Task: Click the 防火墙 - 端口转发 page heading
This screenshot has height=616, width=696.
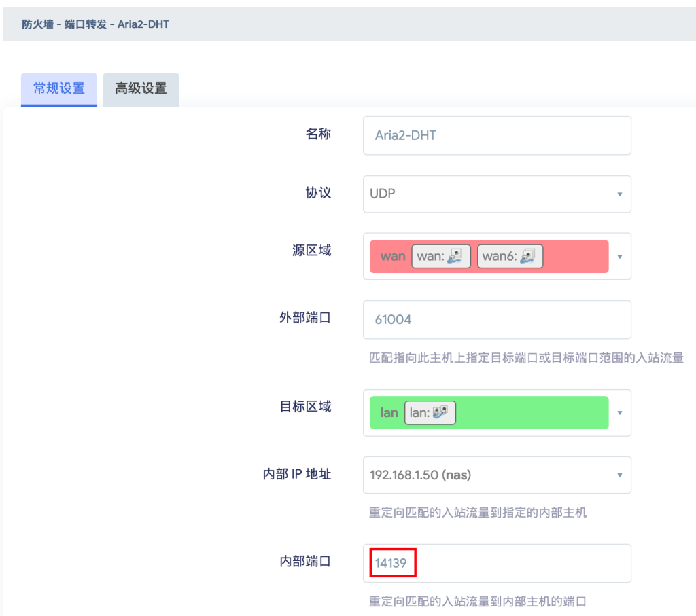Action: pos(95,24)
